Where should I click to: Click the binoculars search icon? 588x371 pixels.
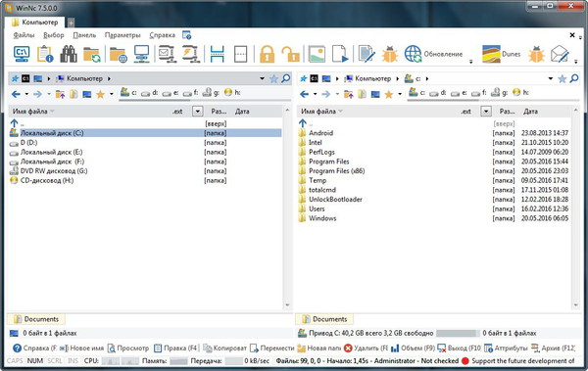tap(69, 54)
